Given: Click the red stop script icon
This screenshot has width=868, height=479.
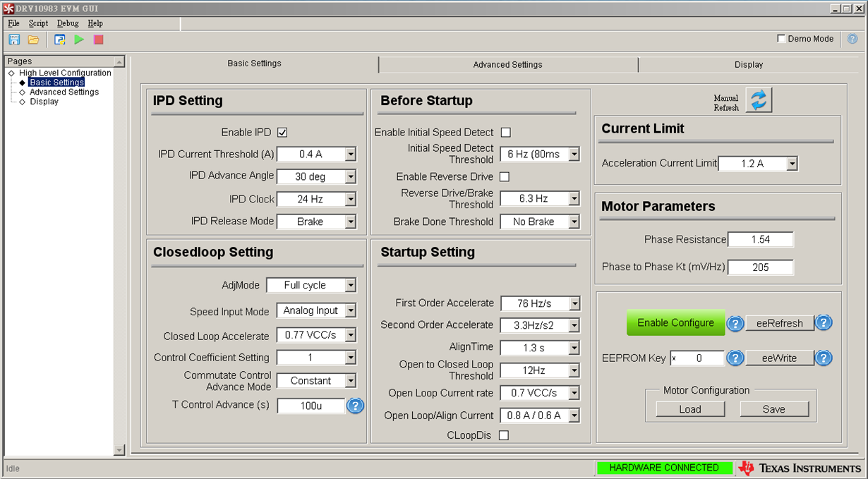Looking at the screenshot, I should click(98, 40).
